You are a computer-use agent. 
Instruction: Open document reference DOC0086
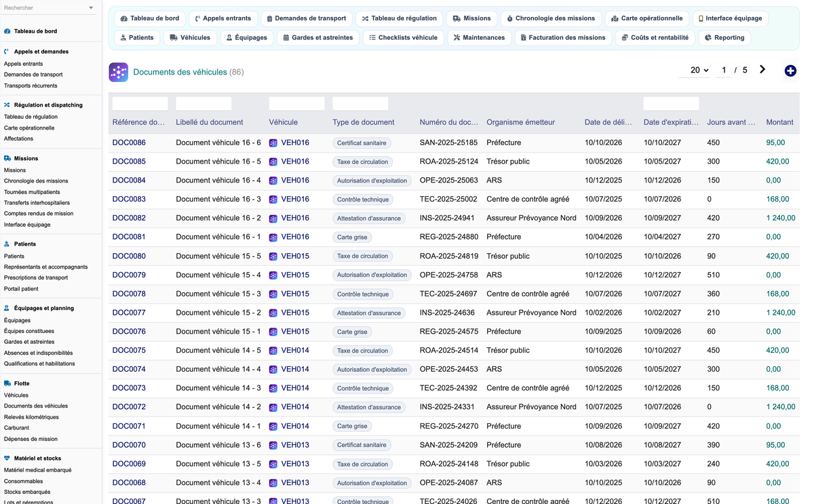click(x=129, y=143)
